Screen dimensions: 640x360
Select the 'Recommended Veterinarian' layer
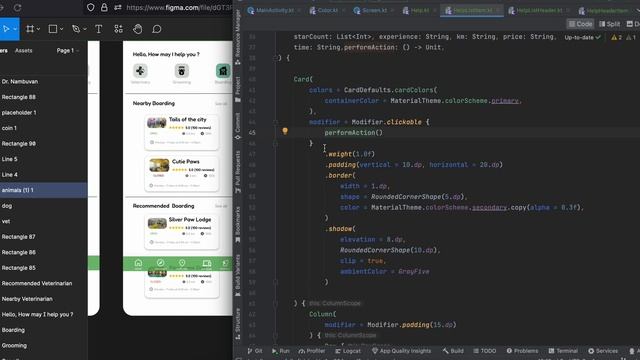tap(44, 283)
